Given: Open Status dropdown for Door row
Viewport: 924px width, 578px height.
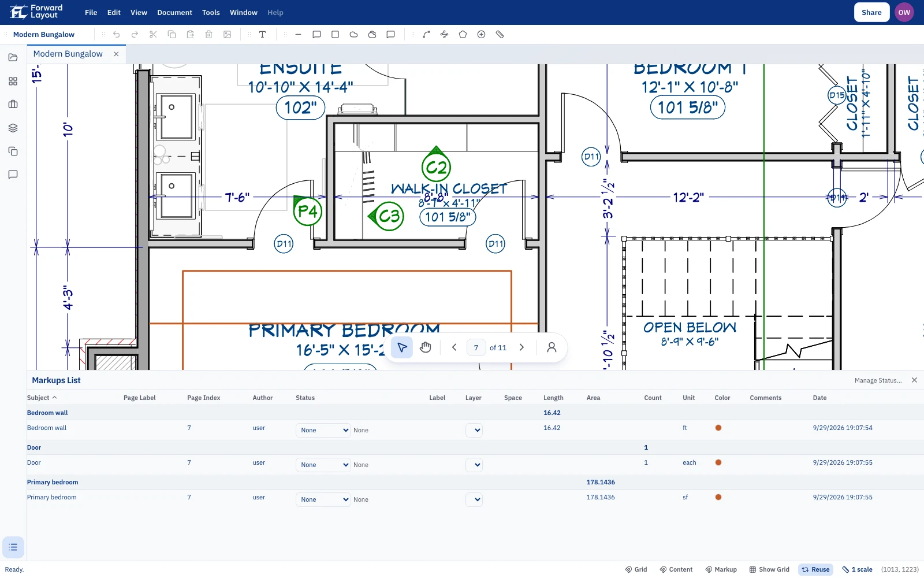Looking at the screenshot, I should [323, 465].
